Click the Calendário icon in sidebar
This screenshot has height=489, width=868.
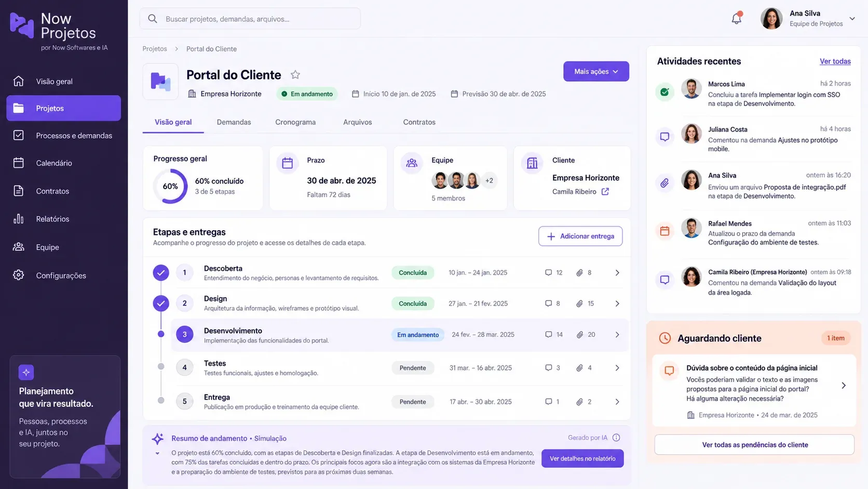point(19,163)
